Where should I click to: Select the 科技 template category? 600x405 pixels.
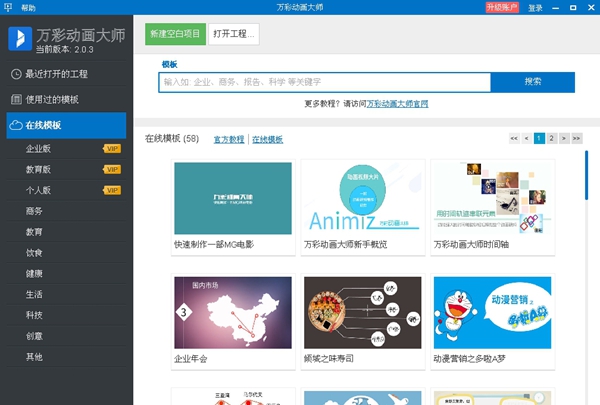34,315
